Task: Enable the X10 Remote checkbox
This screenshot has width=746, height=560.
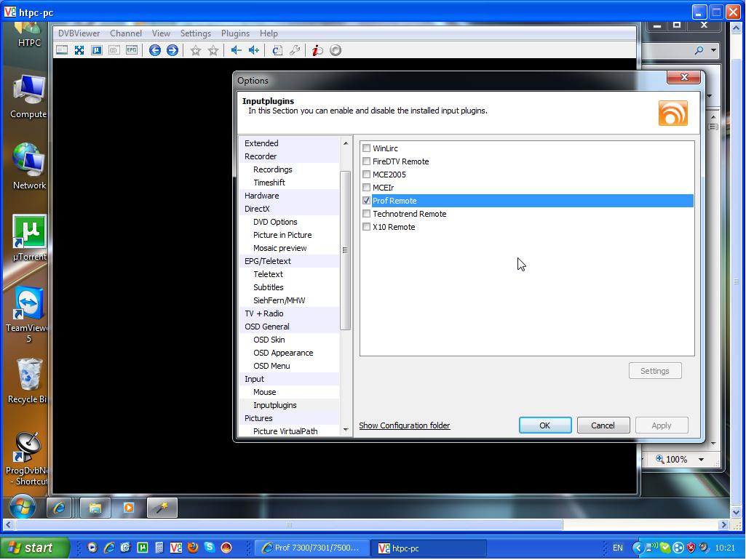Action: (x=367, y=227)
